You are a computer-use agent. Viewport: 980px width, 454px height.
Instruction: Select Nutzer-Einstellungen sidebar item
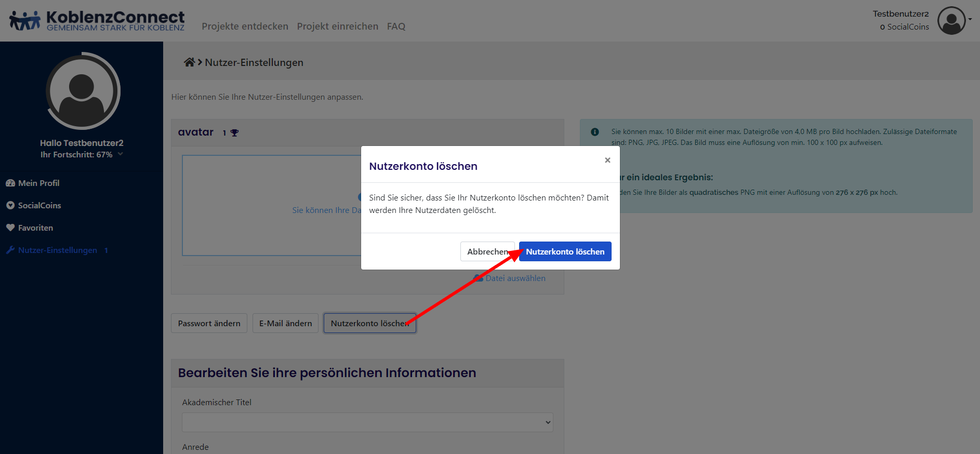point(57,250)
